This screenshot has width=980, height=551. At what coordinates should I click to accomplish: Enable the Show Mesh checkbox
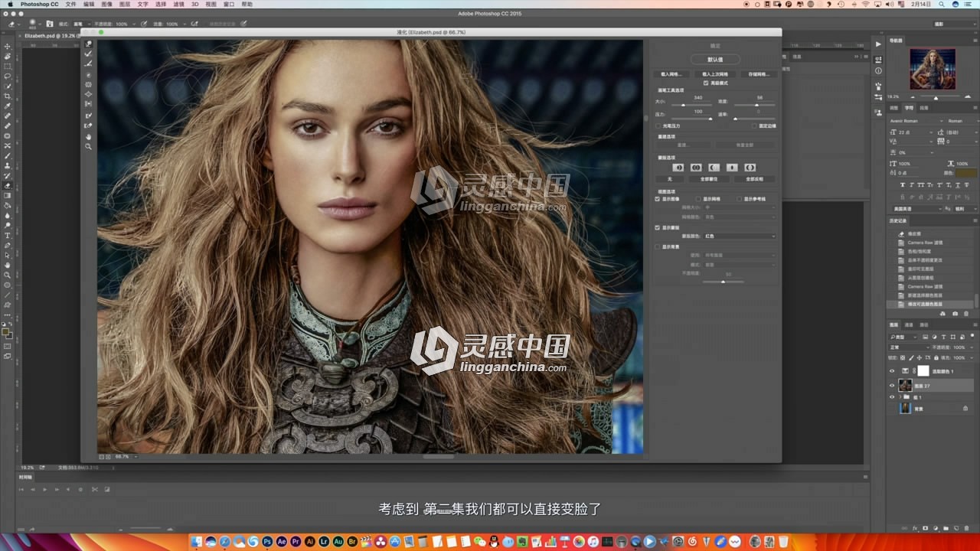click(697, 199)
